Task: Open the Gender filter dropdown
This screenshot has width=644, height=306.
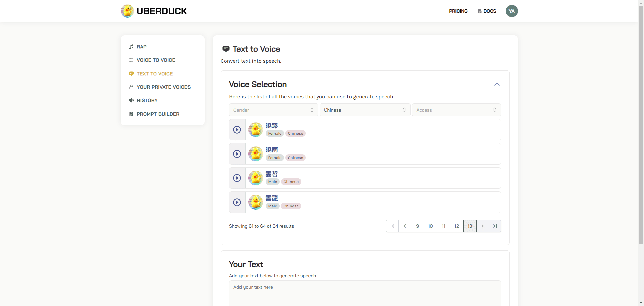Action: coord(273,110)
